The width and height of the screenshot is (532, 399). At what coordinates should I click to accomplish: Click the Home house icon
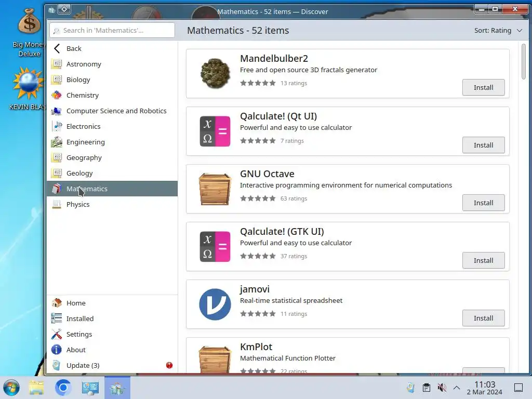click(57, 303)
